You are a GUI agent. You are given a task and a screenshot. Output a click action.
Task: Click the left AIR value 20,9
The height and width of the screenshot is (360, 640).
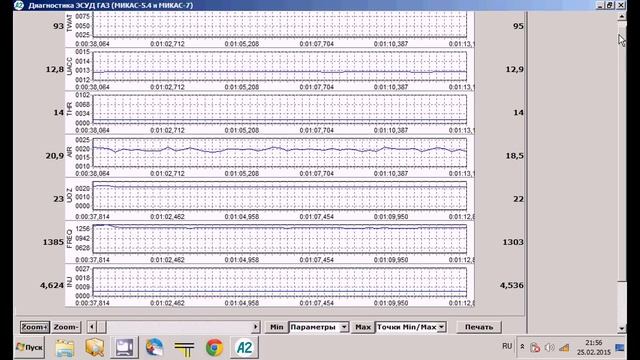pos(55,156)
